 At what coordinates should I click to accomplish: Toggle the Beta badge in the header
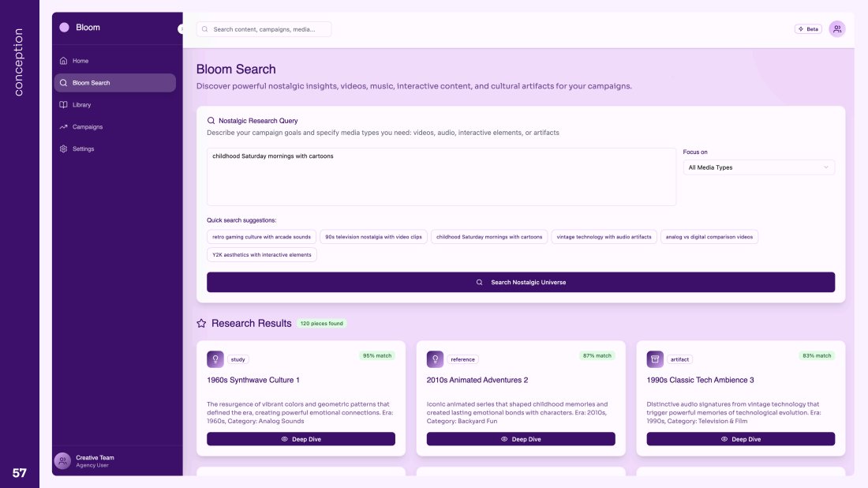[808, 29]
